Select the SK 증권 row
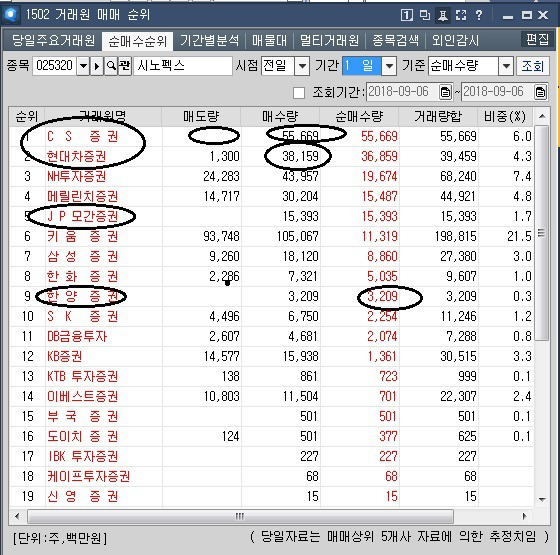This screenshot has width=560, height=555. (x=271, y=316)
